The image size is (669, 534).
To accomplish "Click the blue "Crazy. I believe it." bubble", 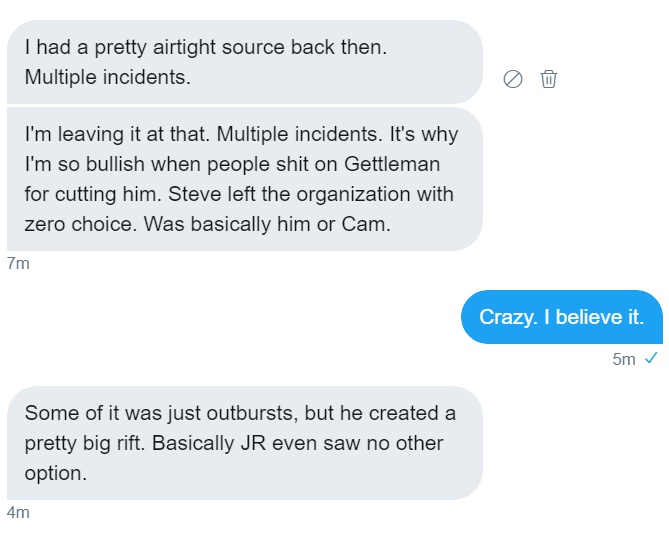I will (x=561, y=317).
